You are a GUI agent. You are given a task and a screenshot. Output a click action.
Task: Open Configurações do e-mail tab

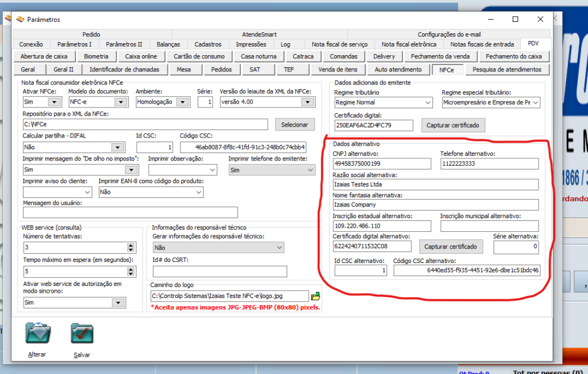pos(449,34)
